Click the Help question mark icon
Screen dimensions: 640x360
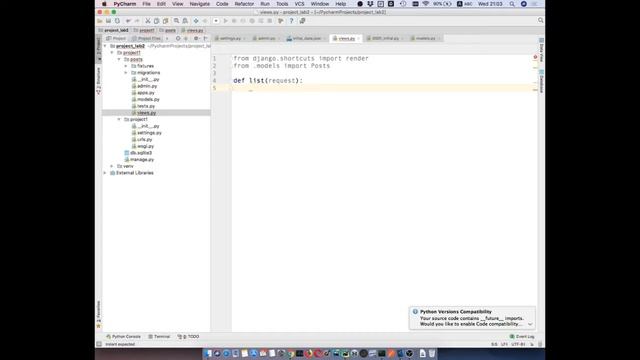(291, 21)
